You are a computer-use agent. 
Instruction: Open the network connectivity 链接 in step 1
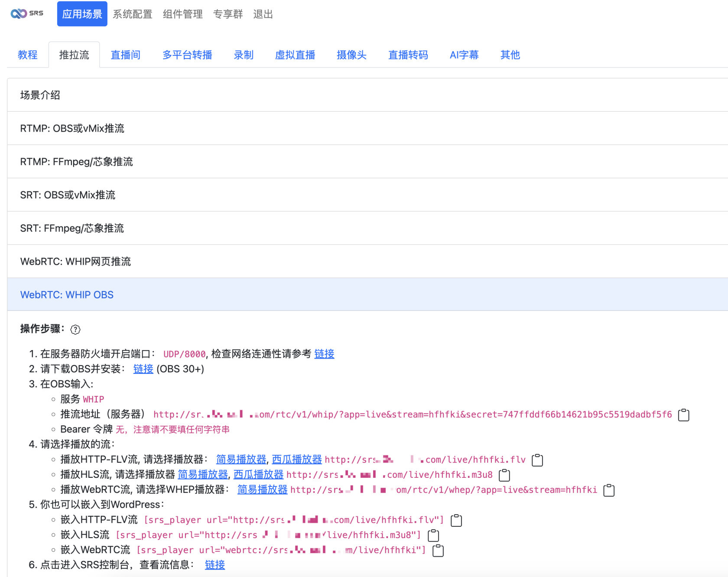pyautogui.click(x=324, y=354)
